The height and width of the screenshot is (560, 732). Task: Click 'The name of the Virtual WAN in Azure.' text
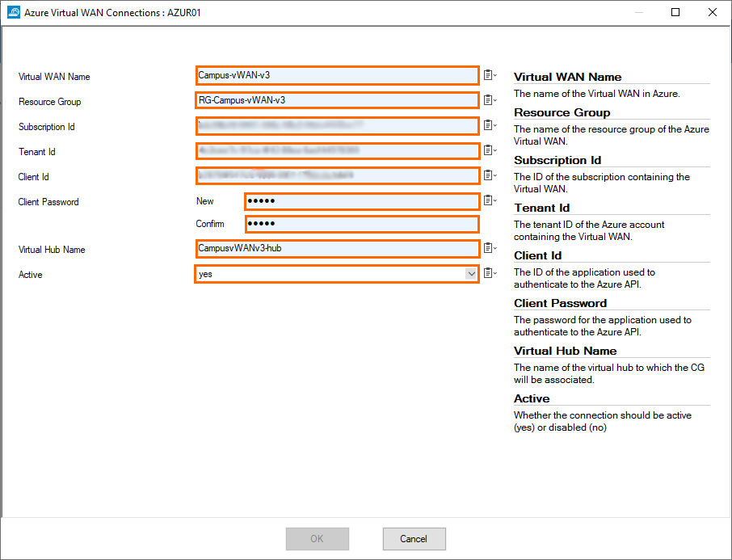point(596,94)
